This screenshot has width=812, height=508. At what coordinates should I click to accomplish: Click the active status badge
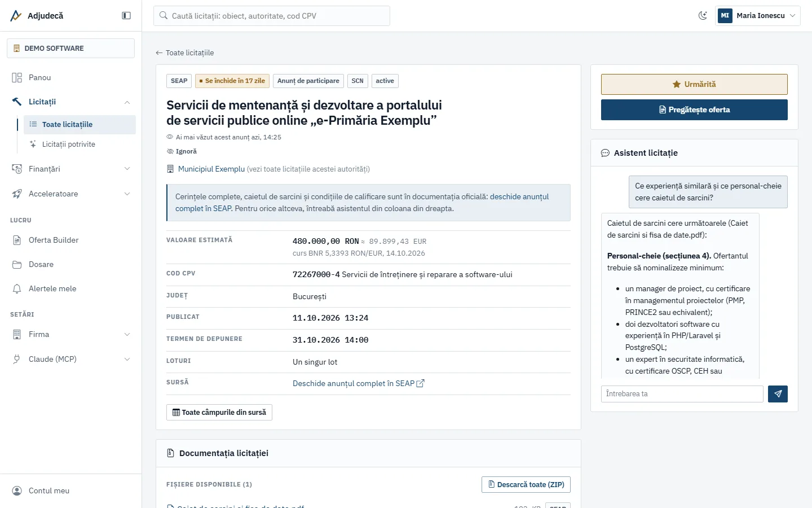pyautogui.click(x=385, y=81)
